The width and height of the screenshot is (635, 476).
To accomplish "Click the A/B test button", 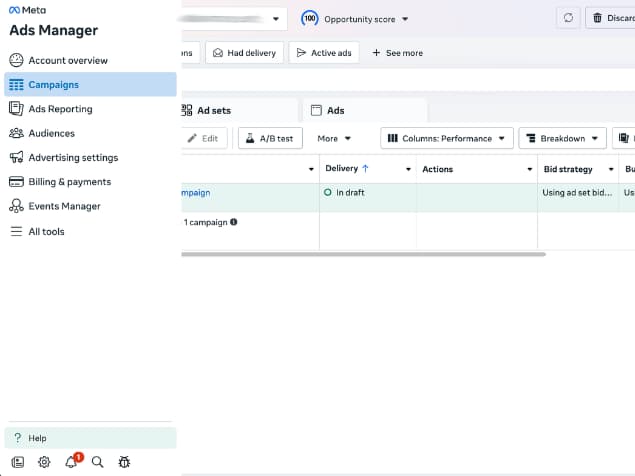I will coord(270,138).
